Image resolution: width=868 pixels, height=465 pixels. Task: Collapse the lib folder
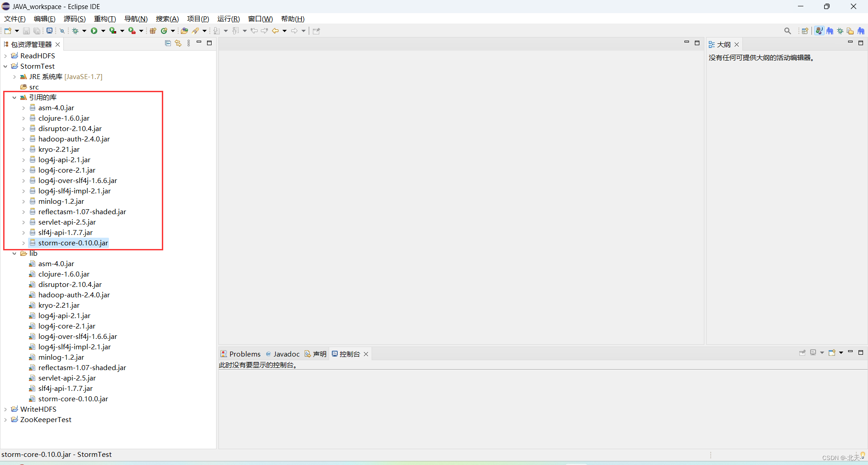[x=14, y=254]
